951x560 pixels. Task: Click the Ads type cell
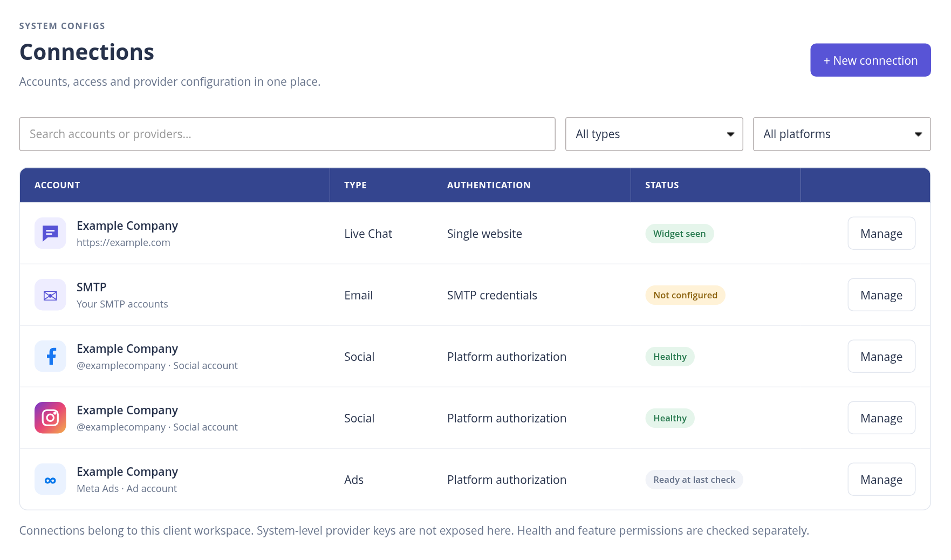tap(354, 480)
